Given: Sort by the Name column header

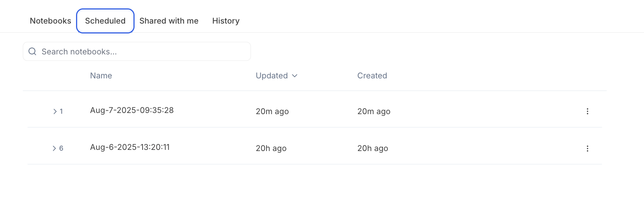Looking at the screenshot, I should coord(101,76).
